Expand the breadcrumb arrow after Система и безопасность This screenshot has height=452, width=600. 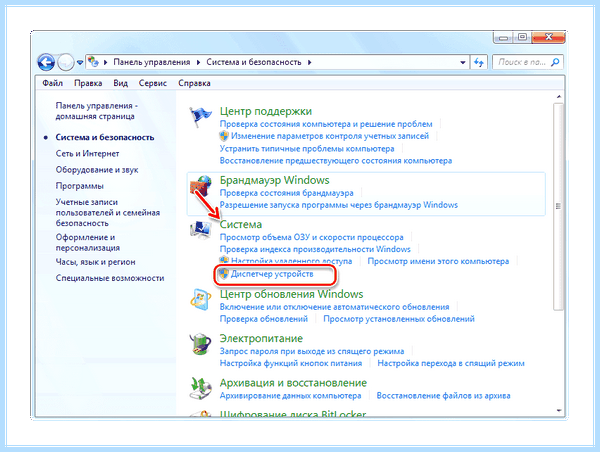pos(309,62)
